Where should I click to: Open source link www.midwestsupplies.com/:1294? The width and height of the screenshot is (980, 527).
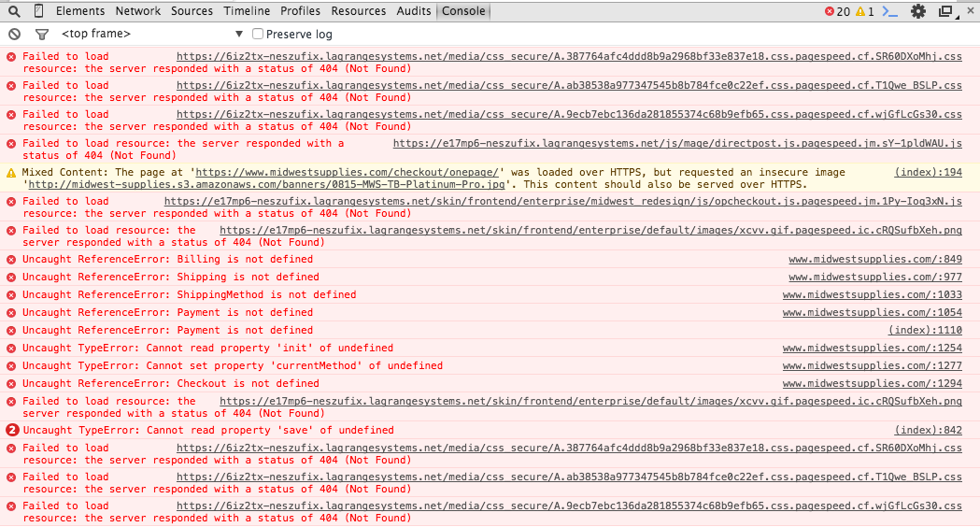(873, 384)
